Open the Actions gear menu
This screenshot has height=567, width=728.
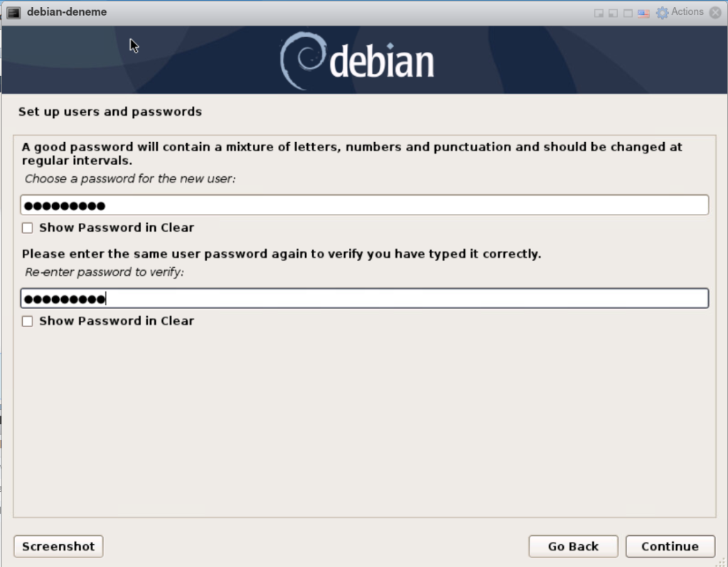click(x=662, y=13)
